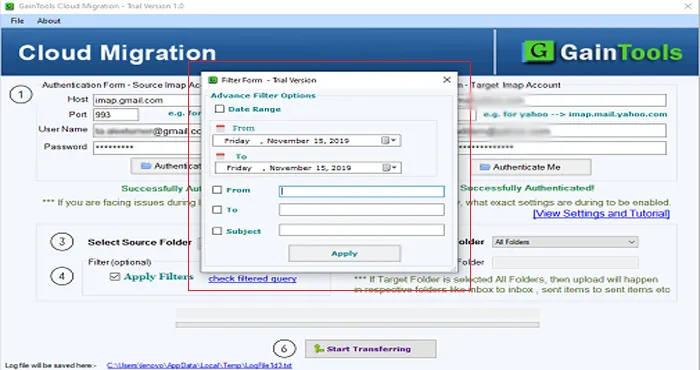Screen dimensions: 700x370
Task: Expand the All Folders target dropdown
Action: click(x=631, y=242)
